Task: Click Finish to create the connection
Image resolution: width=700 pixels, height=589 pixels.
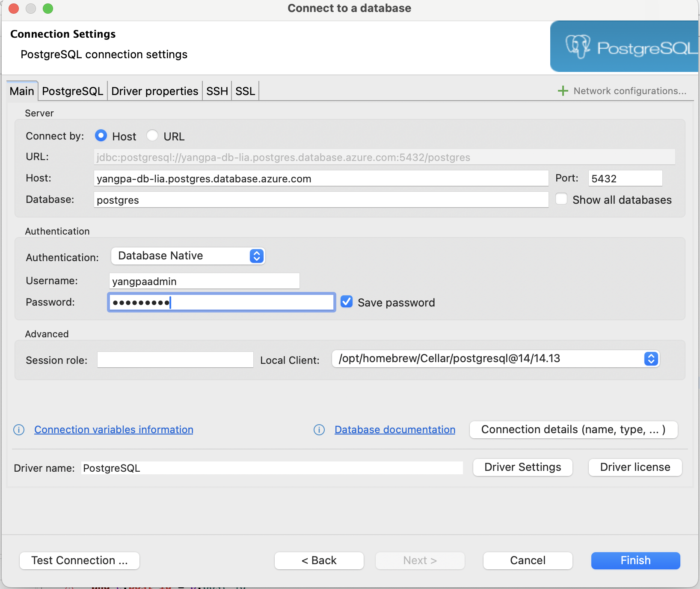Action: pos(636,561)
